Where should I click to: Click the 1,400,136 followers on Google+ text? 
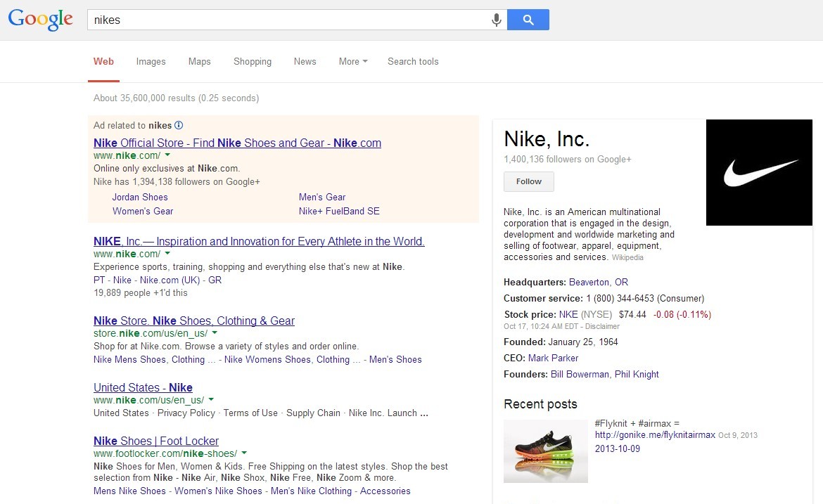(568, 160)
